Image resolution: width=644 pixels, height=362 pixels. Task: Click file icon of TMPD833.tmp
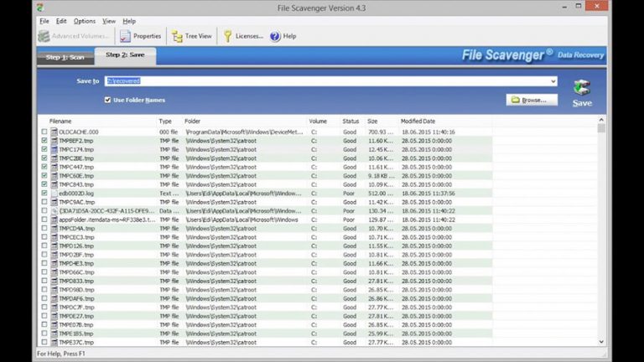tap(54, 281)
